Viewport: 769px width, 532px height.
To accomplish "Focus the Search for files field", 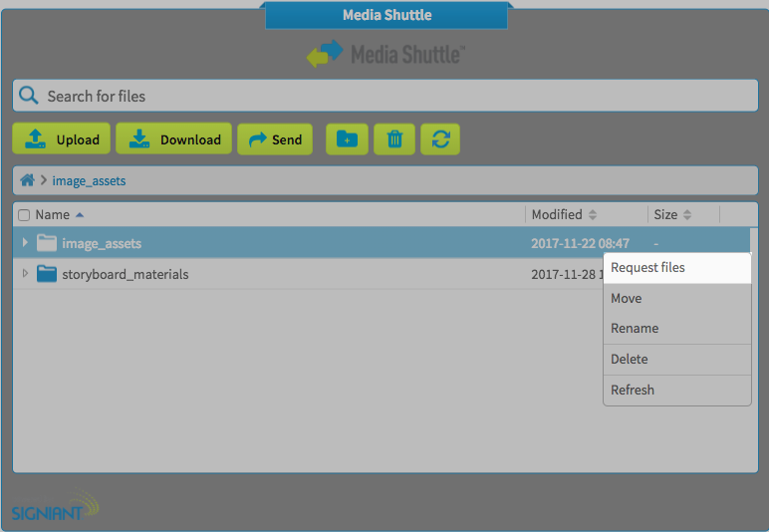I will click(x=385, y=96).
